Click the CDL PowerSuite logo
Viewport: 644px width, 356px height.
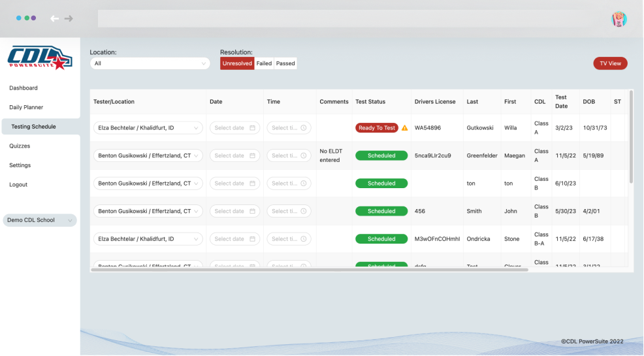37,57
